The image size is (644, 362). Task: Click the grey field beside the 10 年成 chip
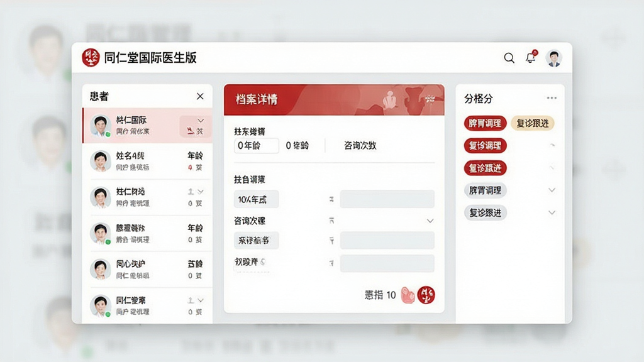pyautogui.click(x=387, y=199)
